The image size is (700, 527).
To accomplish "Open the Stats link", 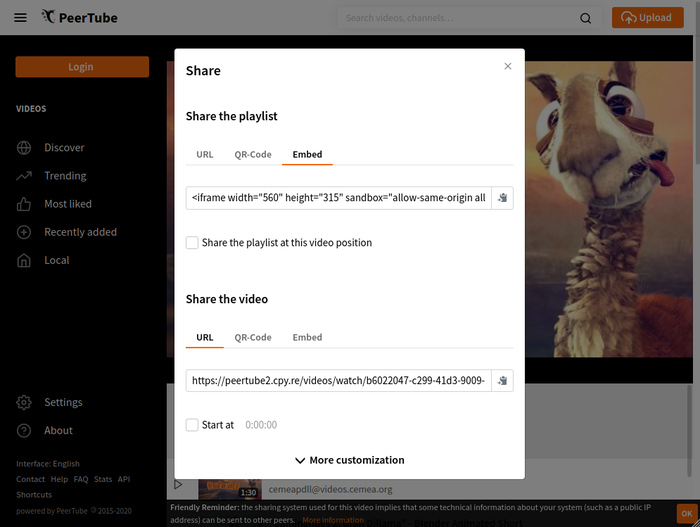I will (103, 479).
